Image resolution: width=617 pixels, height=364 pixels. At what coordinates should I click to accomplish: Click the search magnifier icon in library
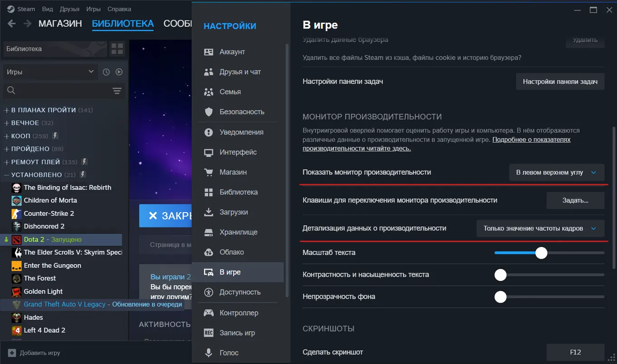[x=11, y=91]
